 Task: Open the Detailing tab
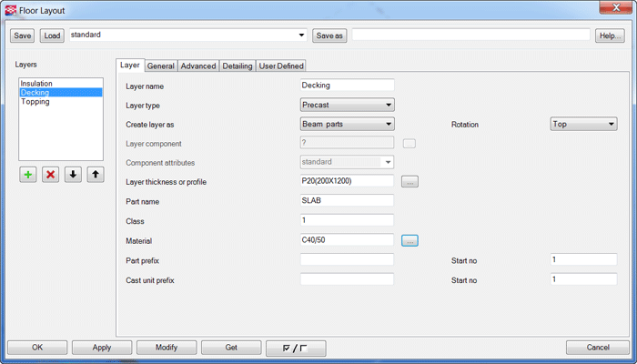point(237,66)
